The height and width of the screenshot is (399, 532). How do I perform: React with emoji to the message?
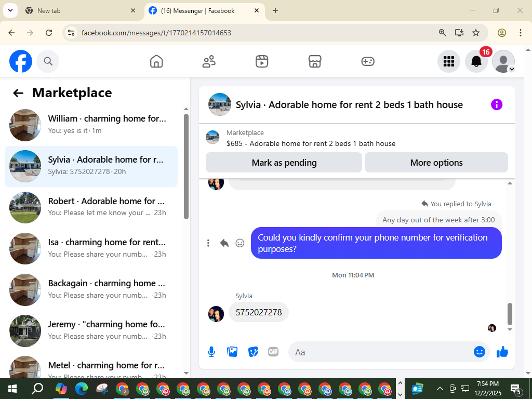coord(240,243)
